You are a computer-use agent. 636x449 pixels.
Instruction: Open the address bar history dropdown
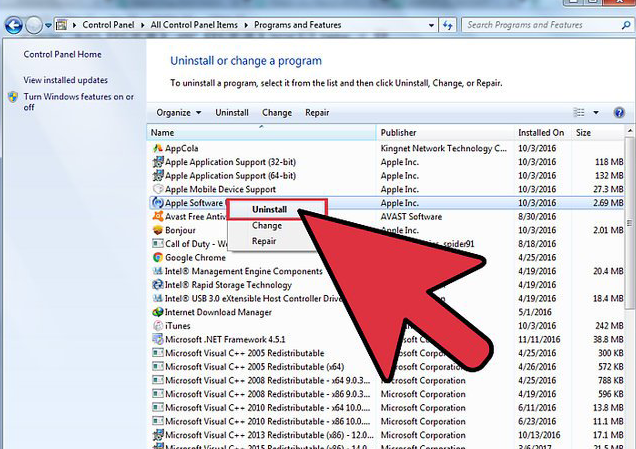tap(431, 25)
